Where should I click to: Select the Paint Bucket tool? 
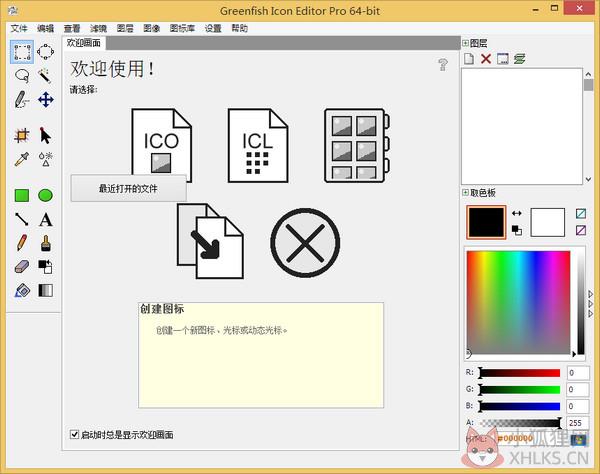[x=22, y=290]
